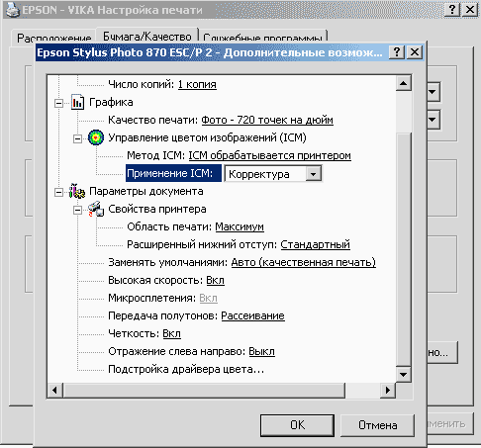
Task: Click Вкл value of Высокая скорость
Action: tap(216, 280)
